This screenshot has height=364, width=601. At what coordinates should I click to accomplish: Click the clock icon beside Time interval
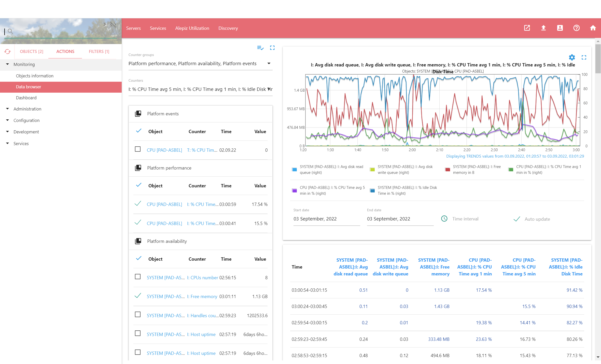[444, 219]
